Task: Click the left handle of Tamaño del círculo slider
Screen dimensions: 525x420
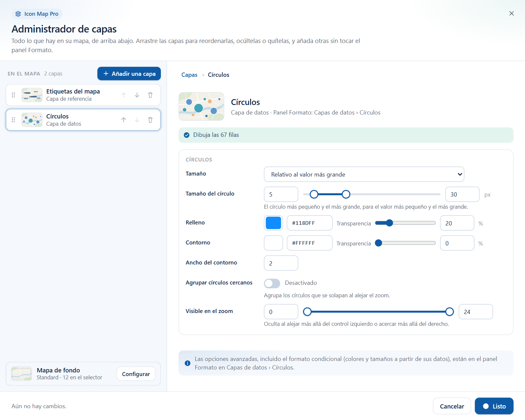Action: (314, 194)
